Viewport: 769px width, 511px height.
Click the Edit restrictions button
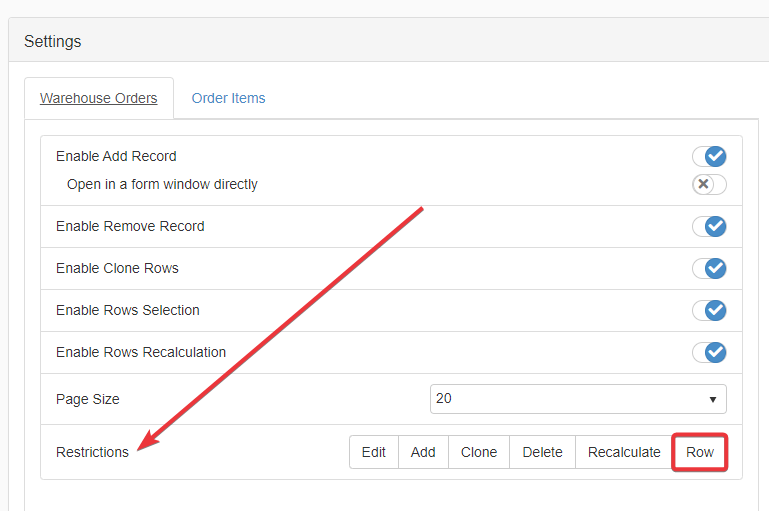point(374,452)
